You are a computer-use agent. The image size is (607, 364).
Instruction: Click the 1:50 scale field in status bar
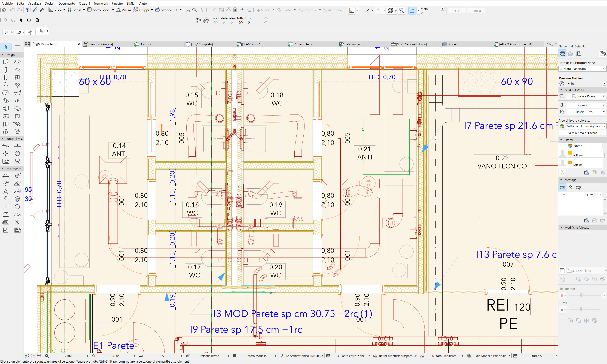[x=163, y=356]
